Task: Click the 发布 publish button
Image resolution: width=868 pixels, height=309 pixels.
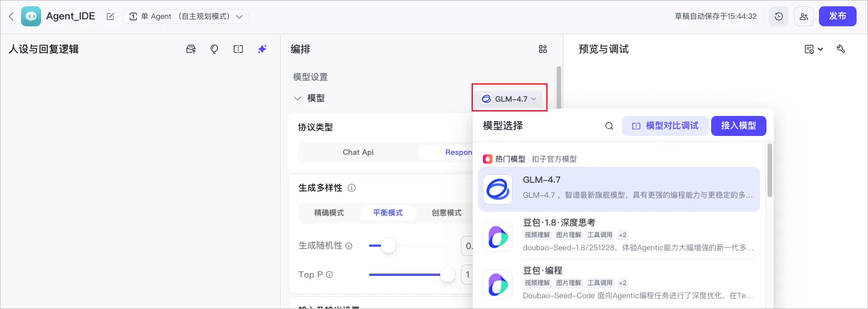Action: click(838, 17)
